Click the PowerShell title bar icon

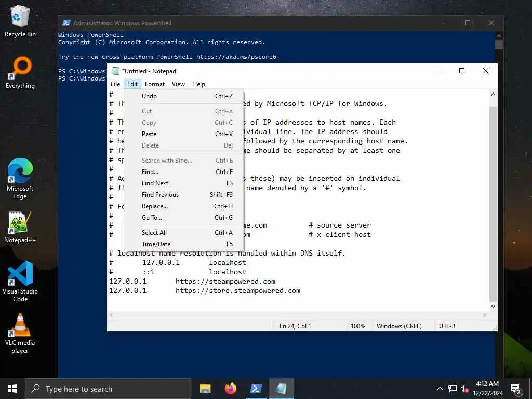click(x=66, y=23)
